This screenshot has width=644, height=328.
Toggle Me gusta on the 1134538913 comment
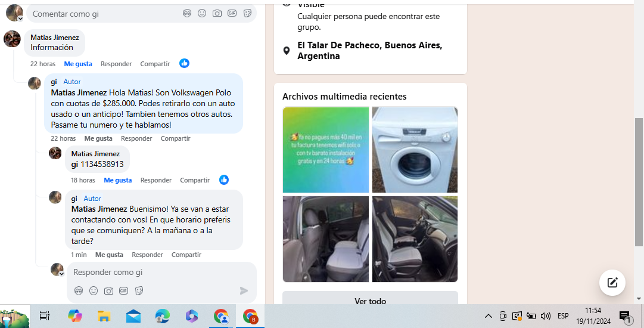click(118, 180)
